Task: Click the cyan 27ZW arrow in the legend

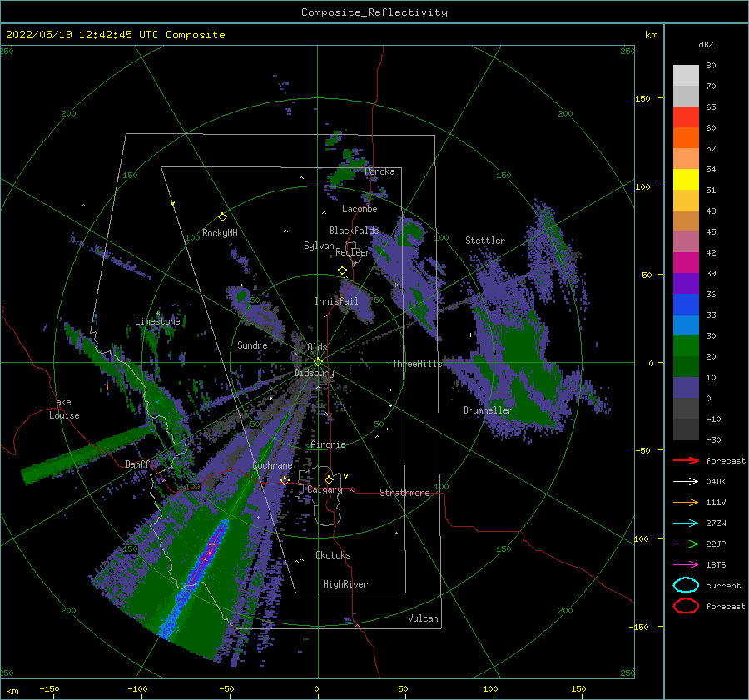Action: 686,524
